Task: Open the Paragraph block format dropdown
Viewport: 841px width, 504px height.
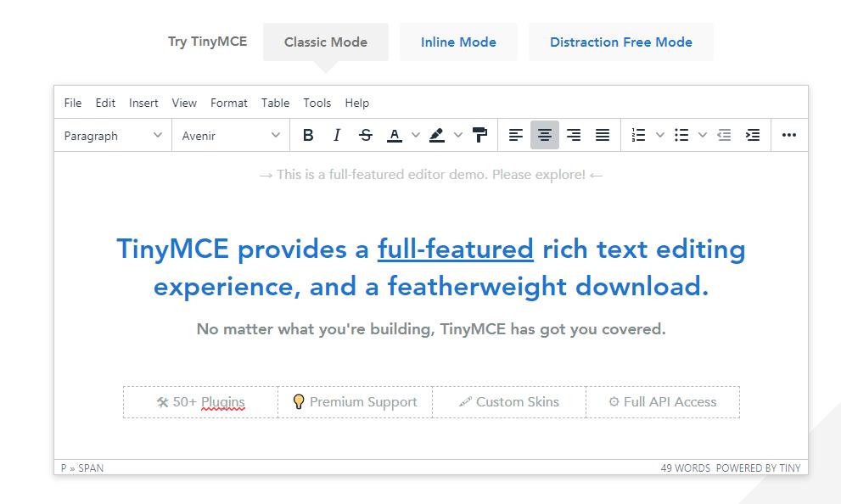Action: 113,136
